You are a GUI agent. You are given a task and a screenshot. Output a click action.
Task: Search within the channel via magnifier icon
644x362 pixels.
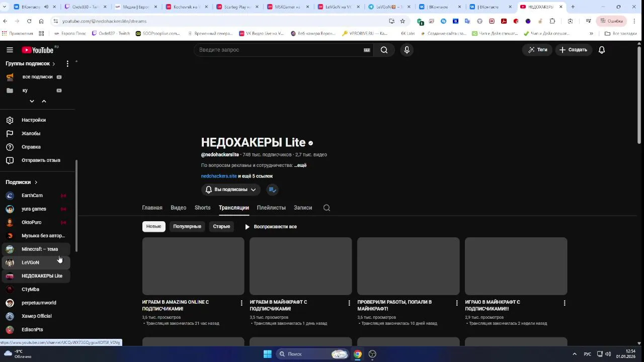[x=327, y=208]
